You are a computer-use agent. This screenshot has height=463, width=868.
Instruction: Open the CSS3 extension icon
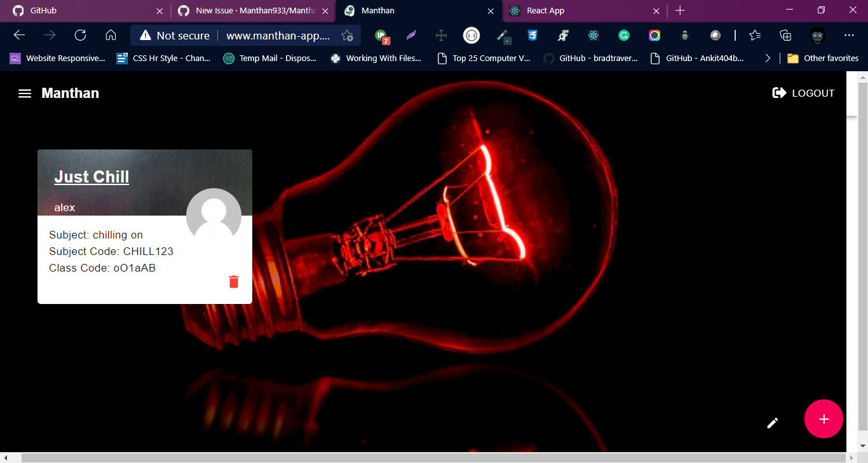[532, 36]
